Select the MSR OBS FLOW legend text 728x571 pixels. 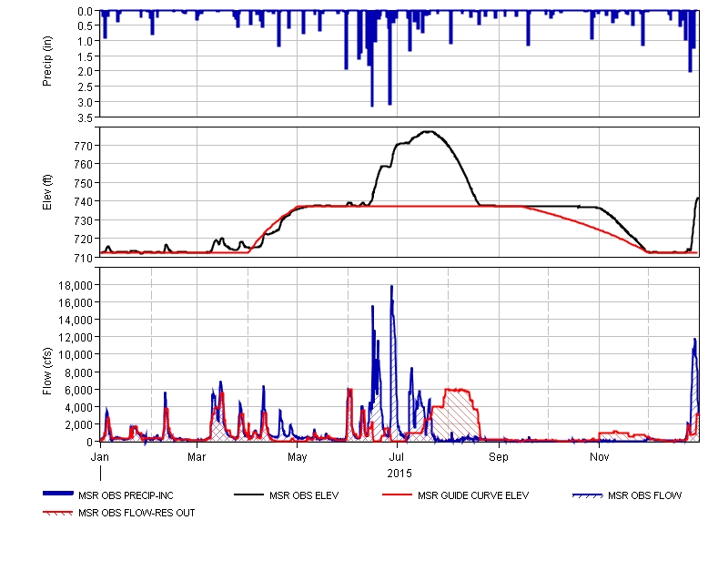(x=644, y=495)
